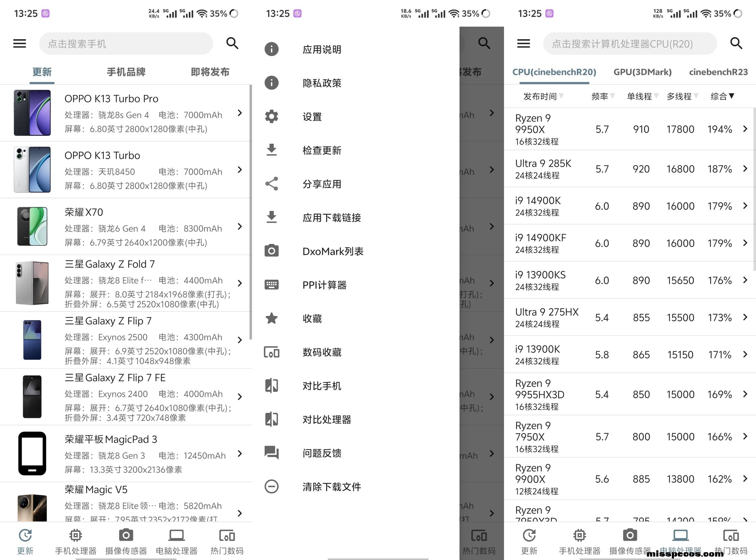The width and height of the screenshot is (756, 560).
Task: Switch to 即将发布 tab in left screen
Action: pos(210,72)
